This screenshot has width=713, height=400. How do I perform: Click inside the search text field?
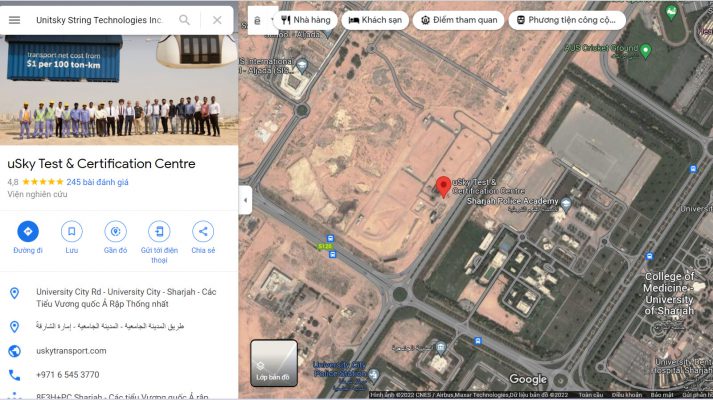click(98, 20)
